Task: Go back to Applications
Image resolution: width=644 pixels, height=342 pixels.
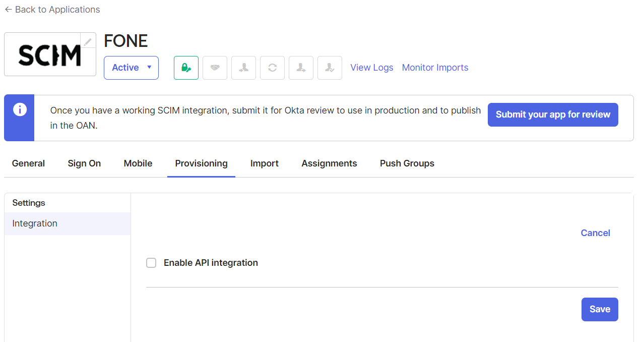Action: (52, 10)
